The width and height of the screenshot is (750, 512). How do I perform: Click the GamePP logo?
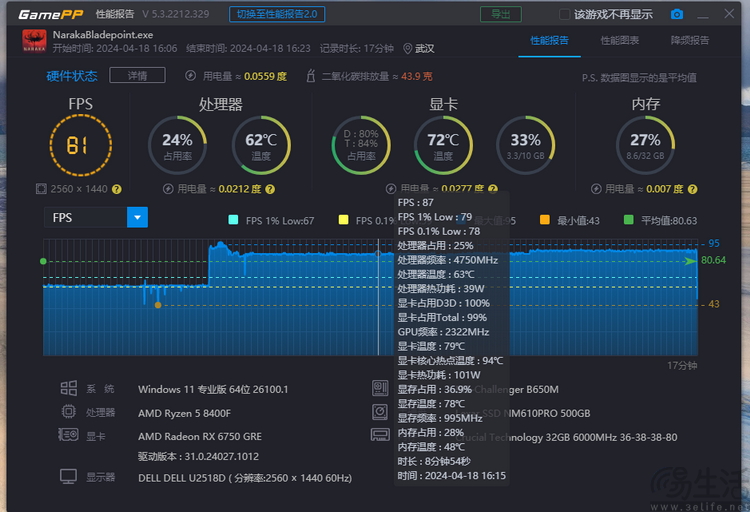(51, 15)
